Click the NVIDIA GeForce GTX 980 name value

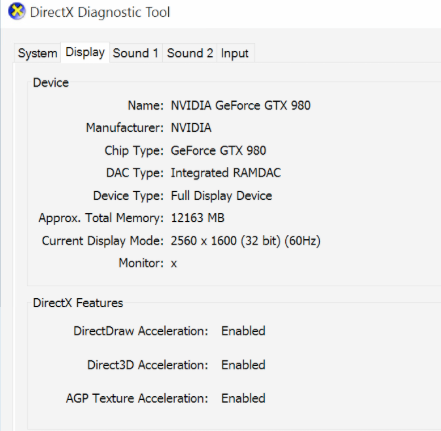[241, 106]
